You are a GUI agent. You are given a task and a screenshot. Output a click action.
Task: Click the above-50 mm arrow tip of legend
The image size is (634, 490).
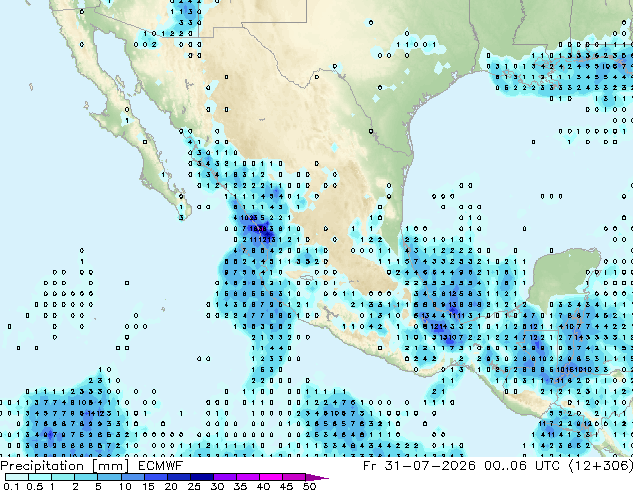tap(317, 477)
